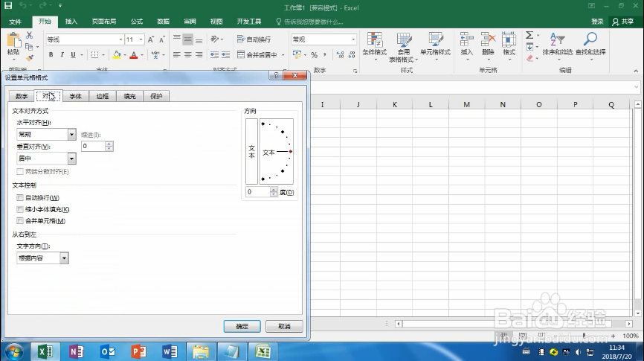This screenshot has width=644, height=361.
Task: Confirm the dialog with the OK (确定) button
Action: pos(242,327)
